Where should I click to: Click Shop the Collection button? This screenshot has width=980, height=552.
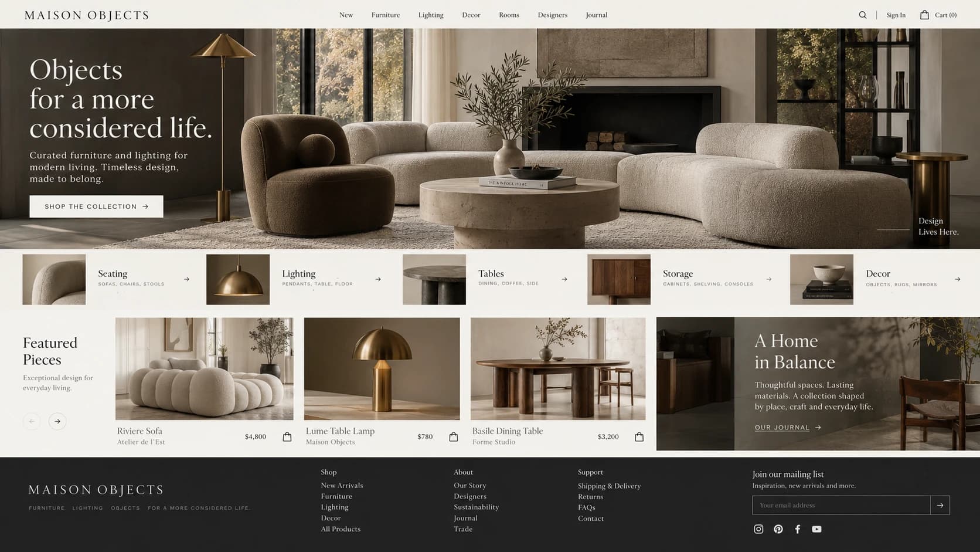[97, 206]
